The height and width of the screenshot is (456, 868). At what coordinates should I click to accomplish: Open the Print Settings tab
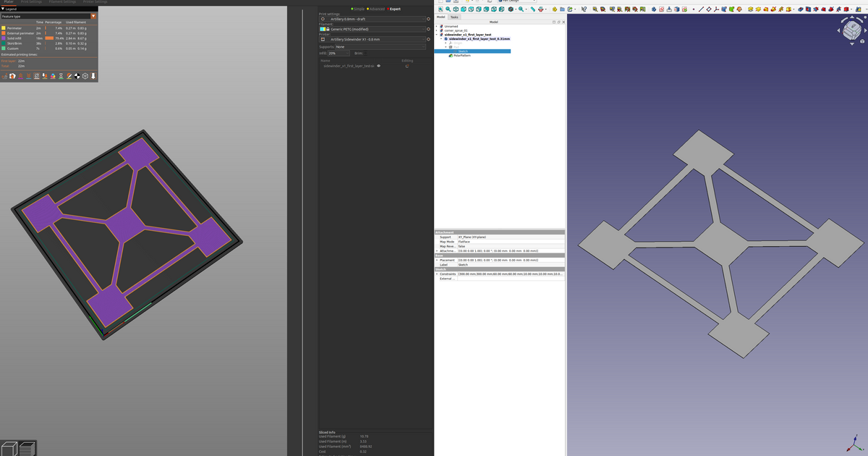pyautogui.click(x=31, y=2)
